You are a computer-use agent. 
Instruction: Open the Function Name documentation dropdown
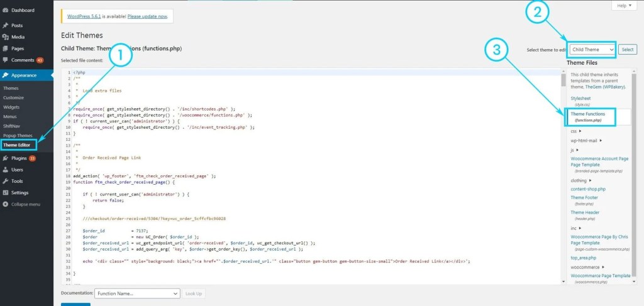click(137, 293)
